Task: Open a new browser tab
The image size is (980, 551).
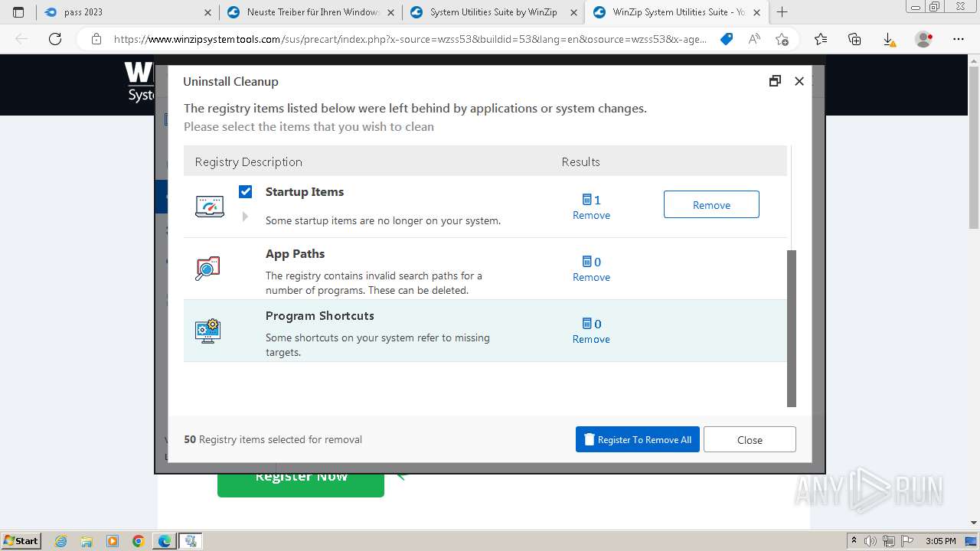Action: (x=782, y=12)
